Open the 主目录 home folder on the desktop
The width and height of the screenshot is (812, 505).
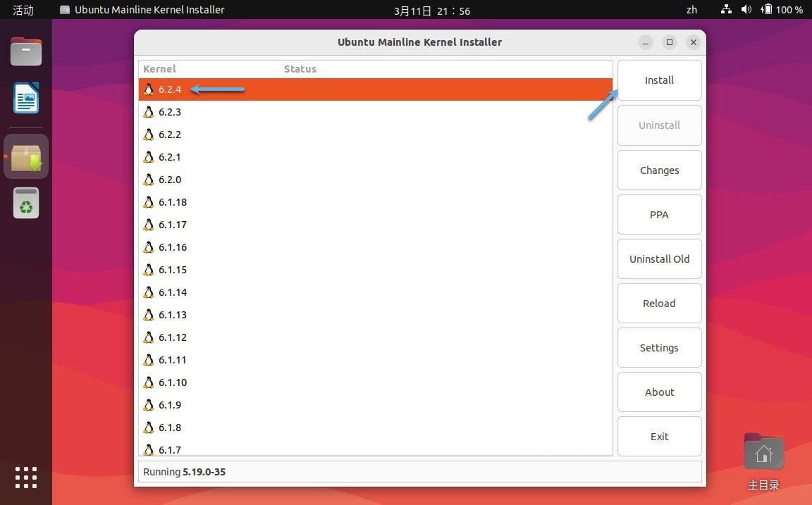763,451
